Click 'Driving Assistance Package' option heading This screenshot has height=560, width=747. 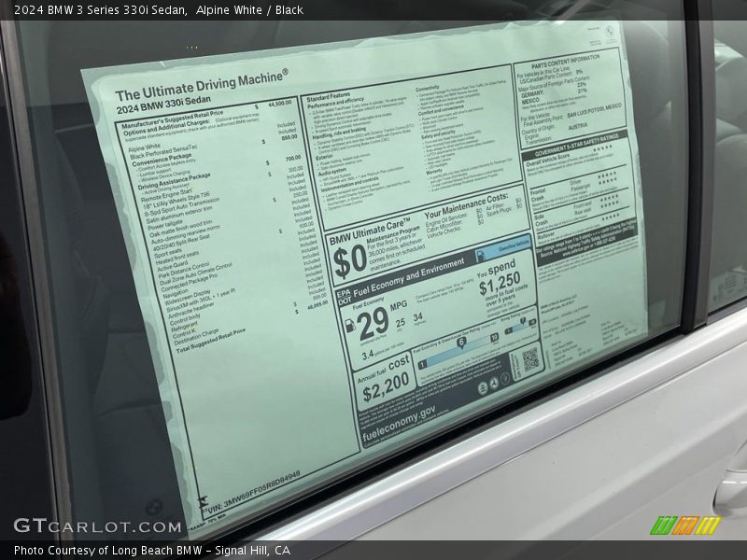(x=174, y=181)
